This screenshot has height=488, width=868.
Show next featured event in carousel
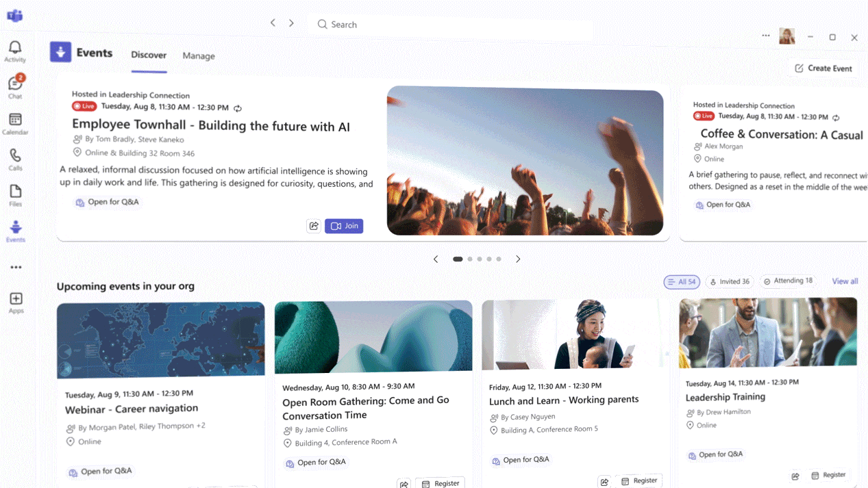click(518, 259)
